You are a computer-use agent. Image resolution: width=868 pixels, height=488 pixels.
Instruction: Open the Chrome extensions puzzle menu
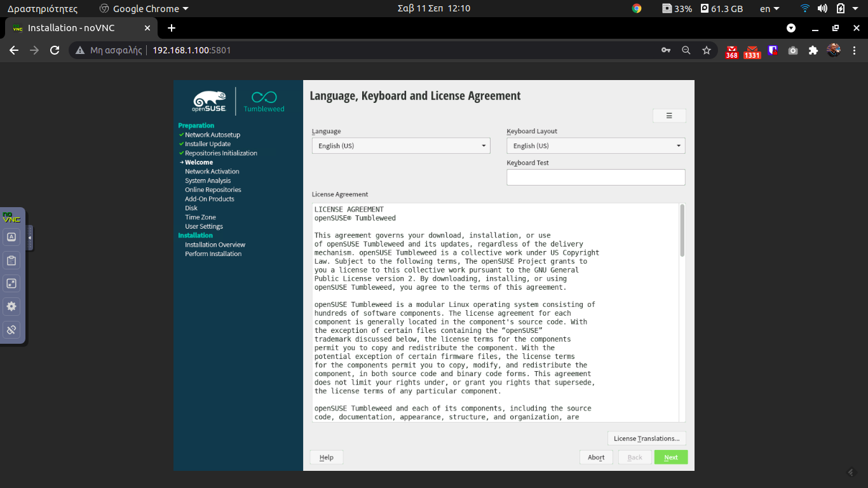coord(813,50)
